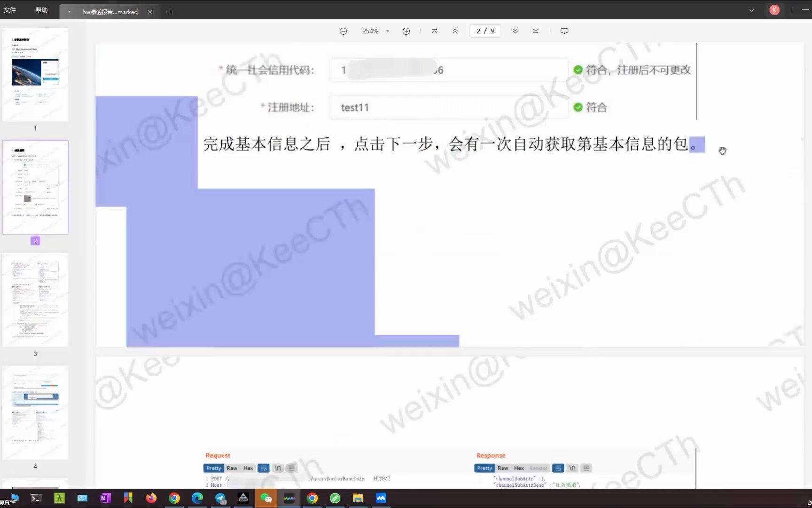The image size is (812, 508).
Task: Click the blue wrap icon in Request toolbar
Action: (264, 468)
